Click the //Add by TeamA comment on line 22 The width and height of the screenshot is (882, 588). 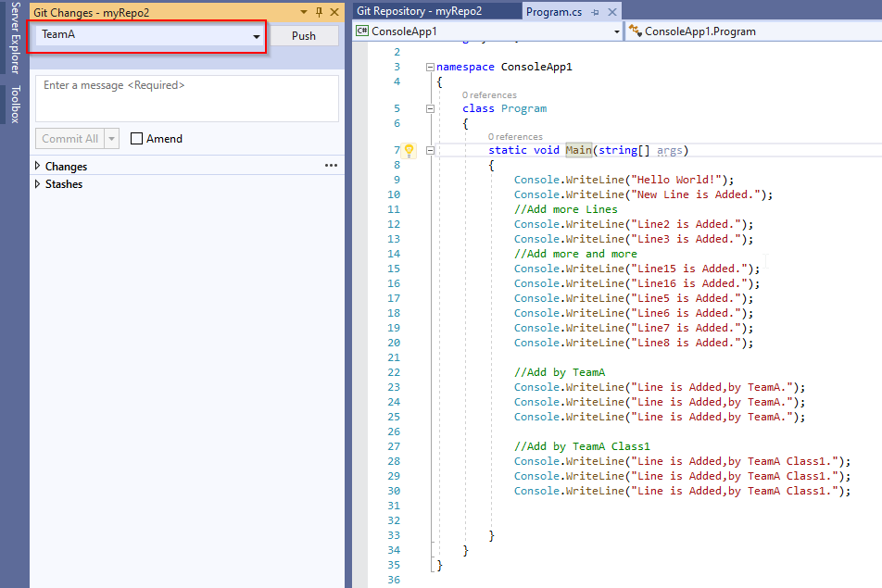pyautogui.click(x=560, y=372)
